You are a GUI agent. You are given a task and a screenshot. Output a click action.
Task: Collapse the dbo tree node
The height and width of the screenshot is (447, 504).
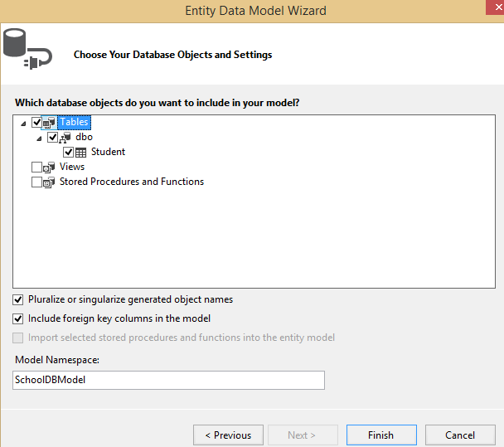point(39,139)
